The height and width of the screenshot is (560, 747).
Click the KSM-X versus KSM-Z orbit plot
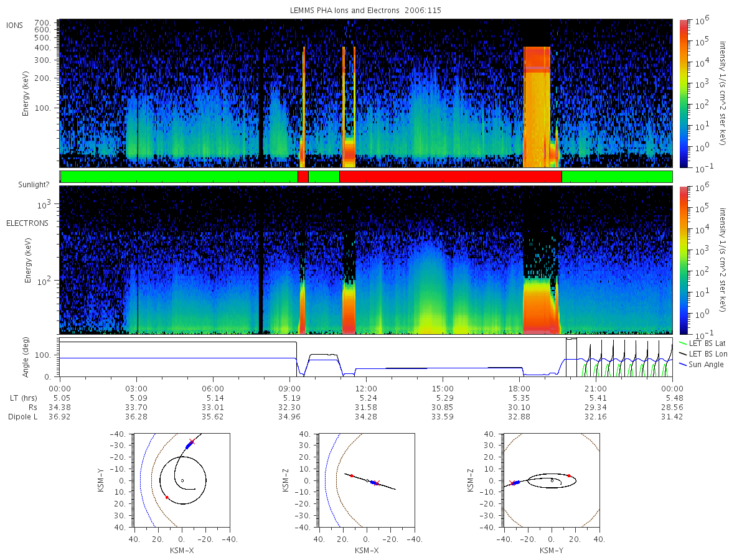pos(366,480)
